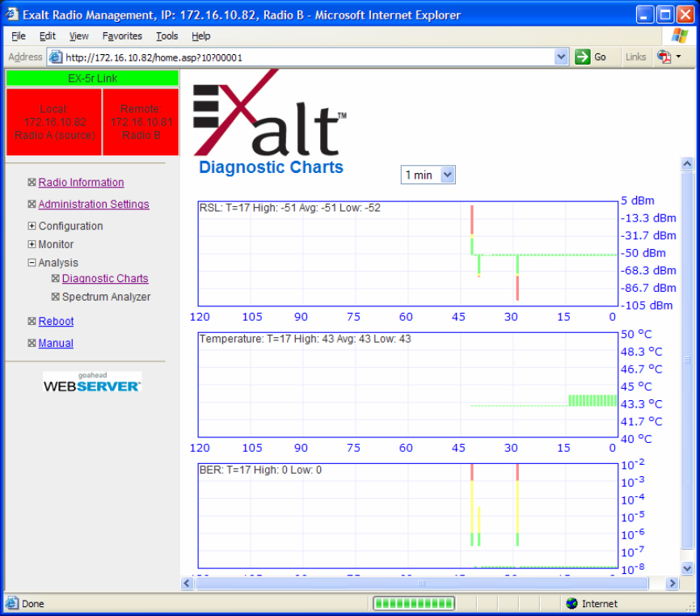Click the GoAhead WebServer logo
This screenshot has height=616, width=700.
click(x=92, y=382)
